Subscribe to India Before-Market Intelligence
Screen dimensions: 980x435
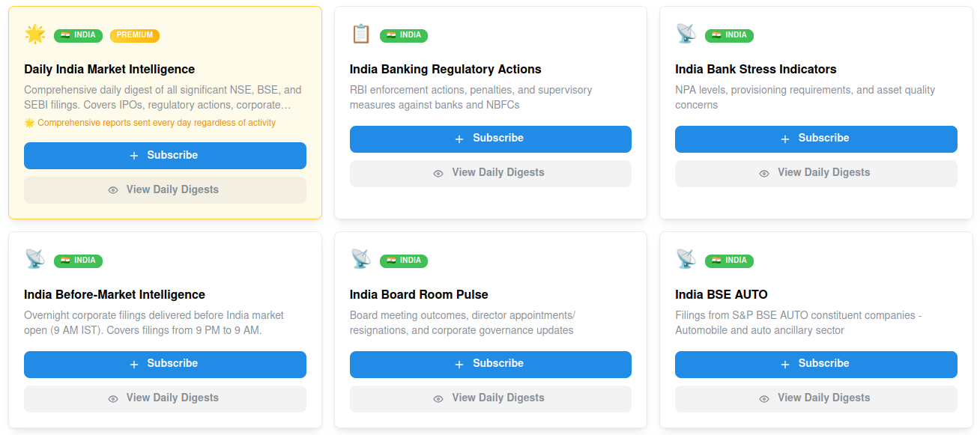click(165, 364)
